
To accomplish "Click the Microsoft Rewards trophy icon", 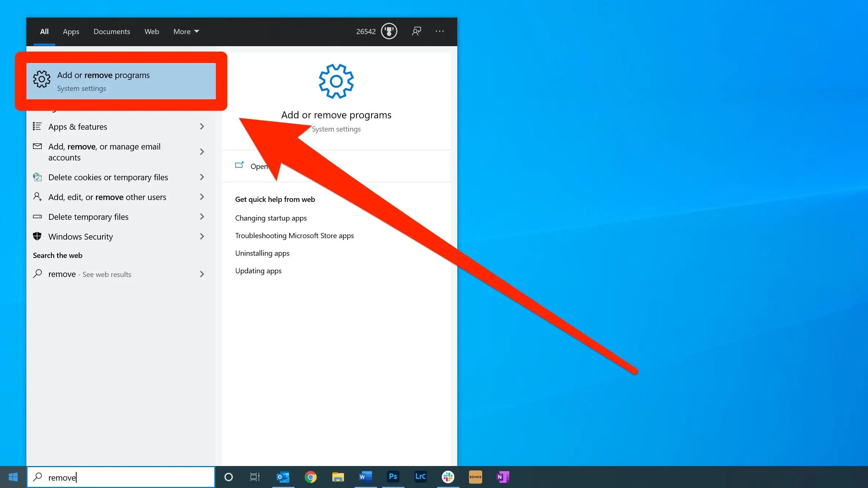I will pyautogui.click(x=389, y=31).
